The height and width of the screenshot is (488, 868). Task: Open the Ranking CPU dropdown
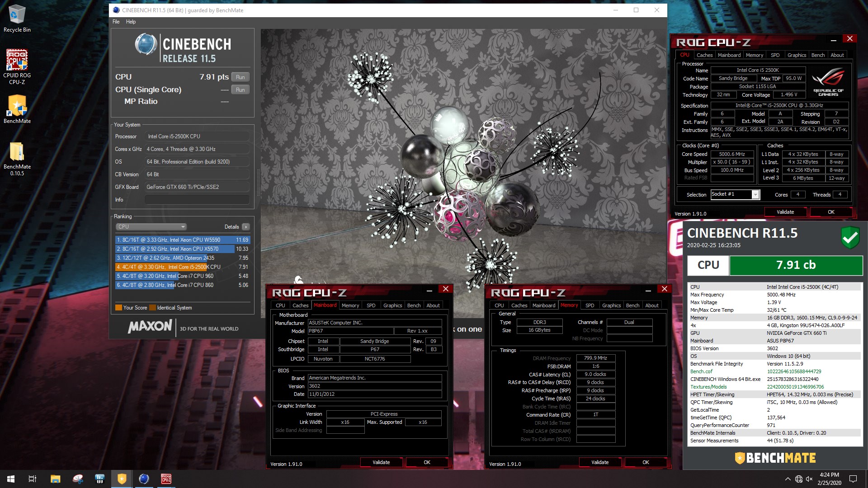tap(151, 227)
